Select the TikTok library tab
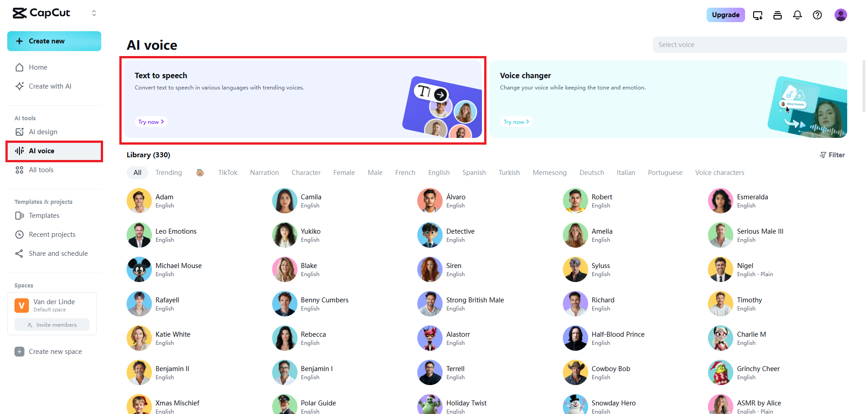This screenshot has width=868, height=414. 228,173
